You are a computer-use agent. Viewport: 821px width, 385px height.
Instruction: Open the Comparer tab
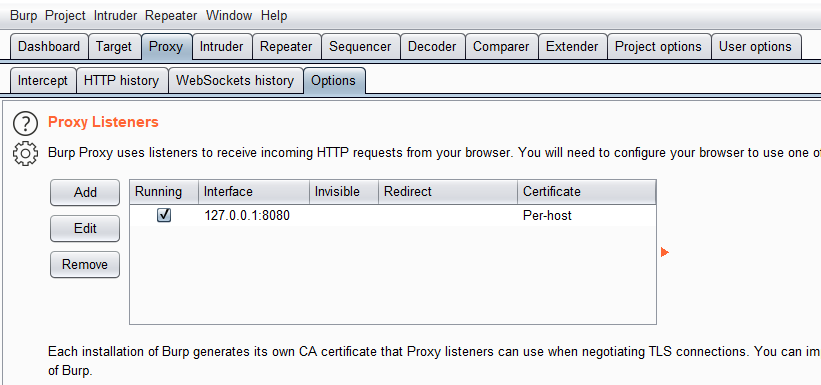[501, 47]
